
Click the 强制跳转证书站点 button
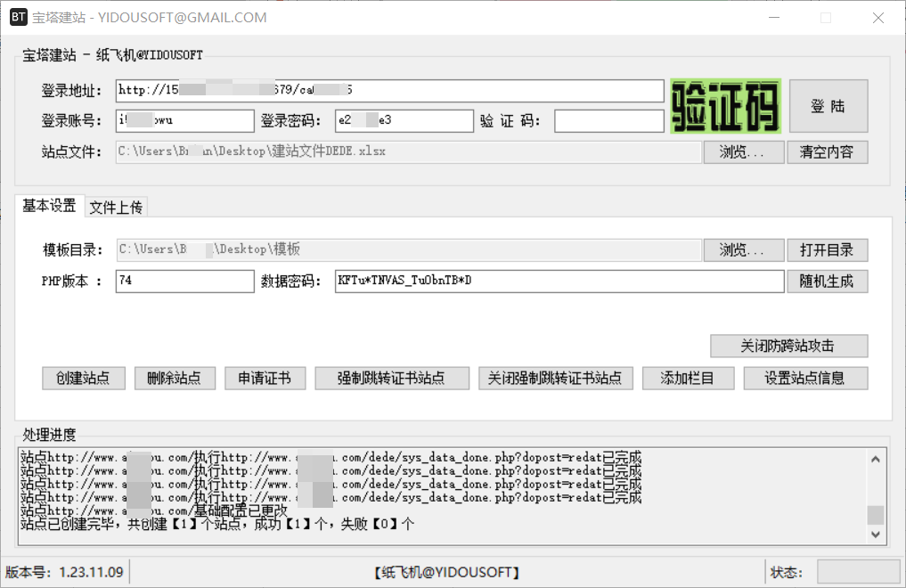pyautogui.click(x=392, y=379)
